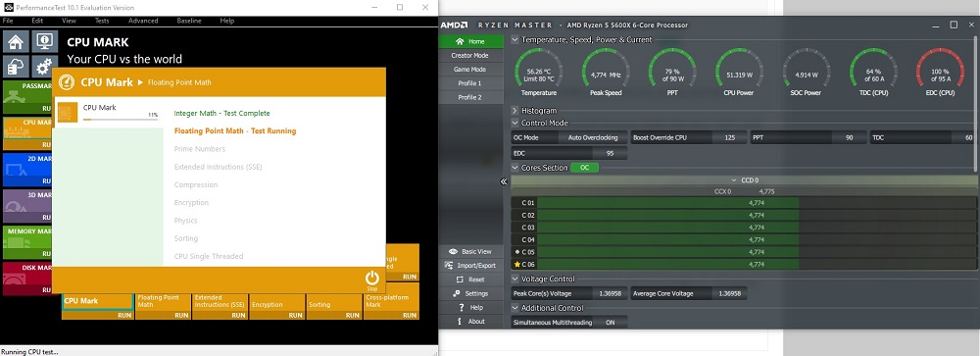Open the Advanced menu in PerformanceTest
The width and height of the screenshot is (980, 356).
click(143, 21)
